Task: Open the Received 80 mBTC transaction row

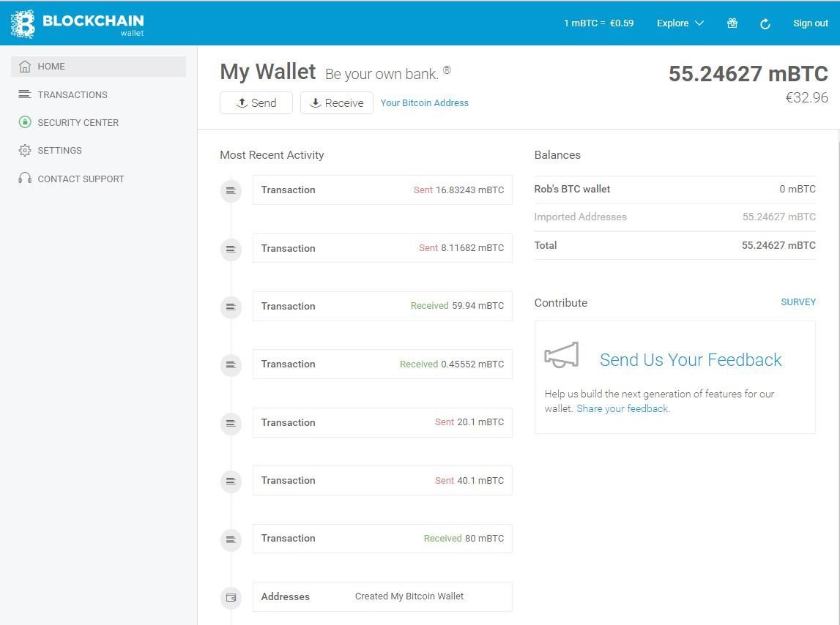Action: [382, 538]
